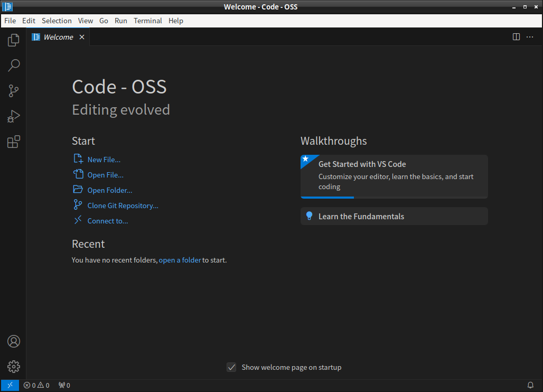Minimize the Code - OSS window
The image size is (543, 392).
point(514,7)
